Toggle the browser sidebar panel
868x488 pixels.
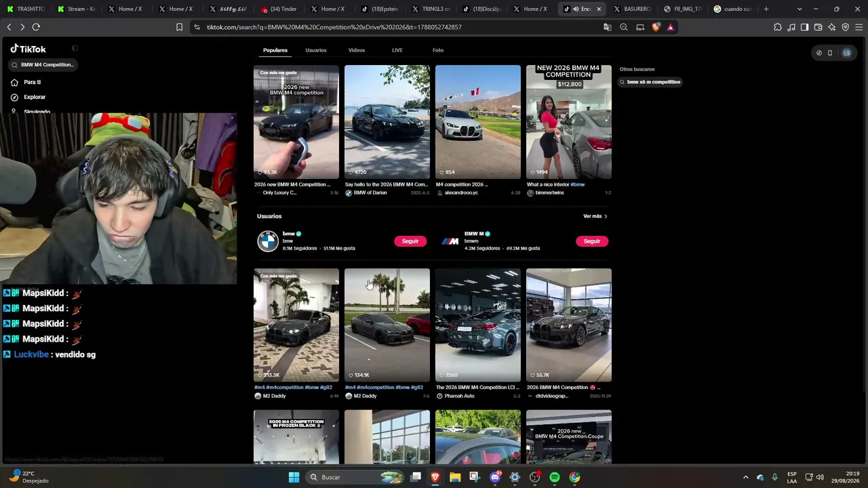coord(804,27)
